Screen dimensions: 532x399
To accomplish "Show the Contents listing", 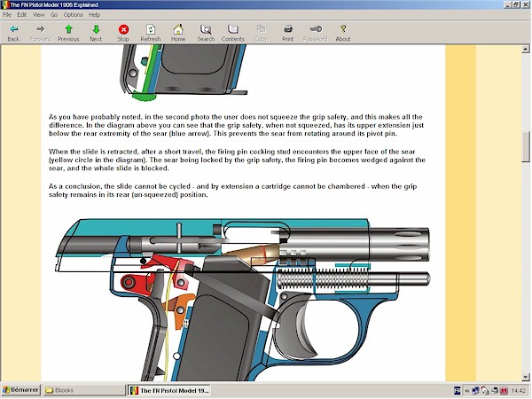I will point(233,29).
